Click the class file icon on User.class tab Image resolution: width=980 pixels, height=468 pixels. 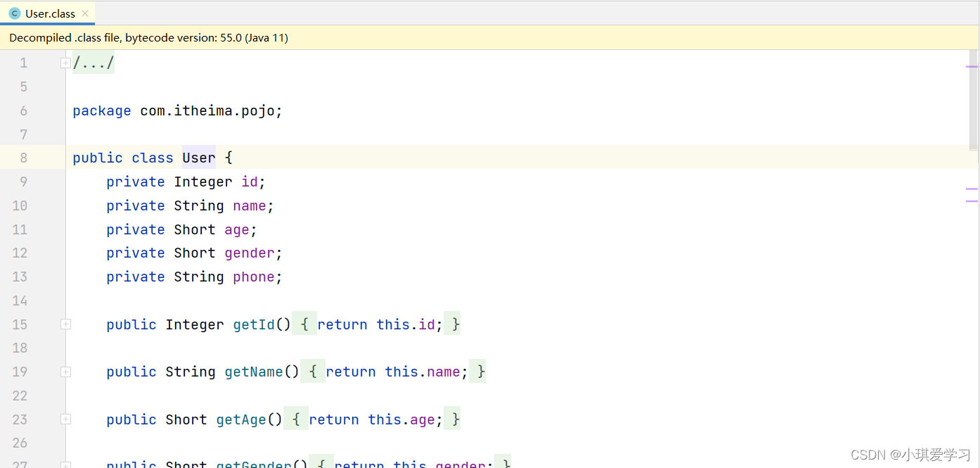[x=15, y=13]
